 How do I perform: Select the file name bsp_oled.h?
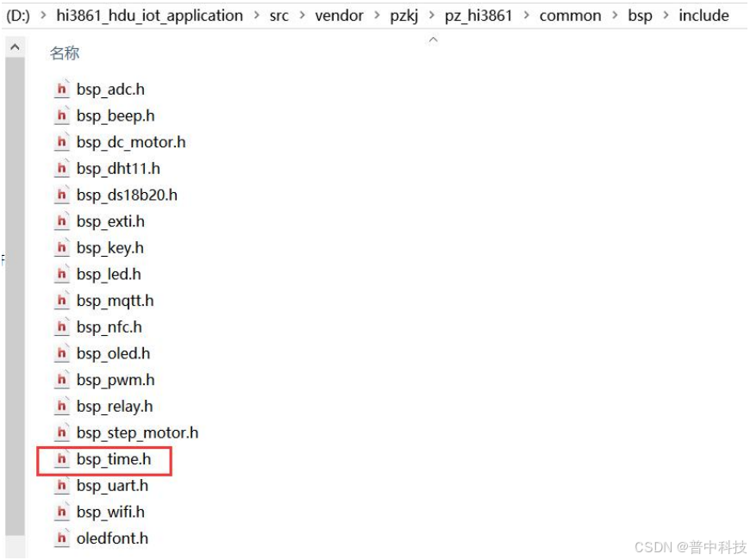(113, 353)
